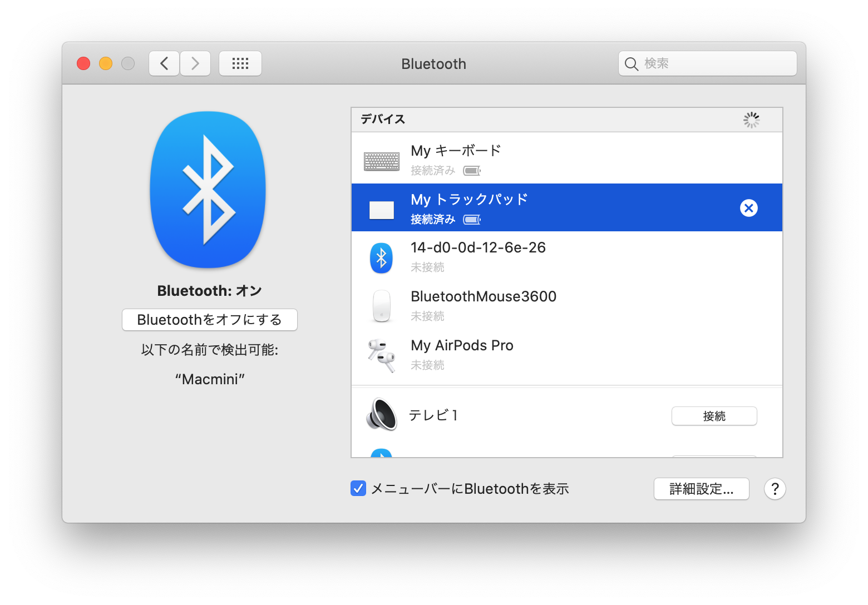Click the battery icon under My キーボード
The height and width of the screenshot is (605, 868).
click(472, 171)
